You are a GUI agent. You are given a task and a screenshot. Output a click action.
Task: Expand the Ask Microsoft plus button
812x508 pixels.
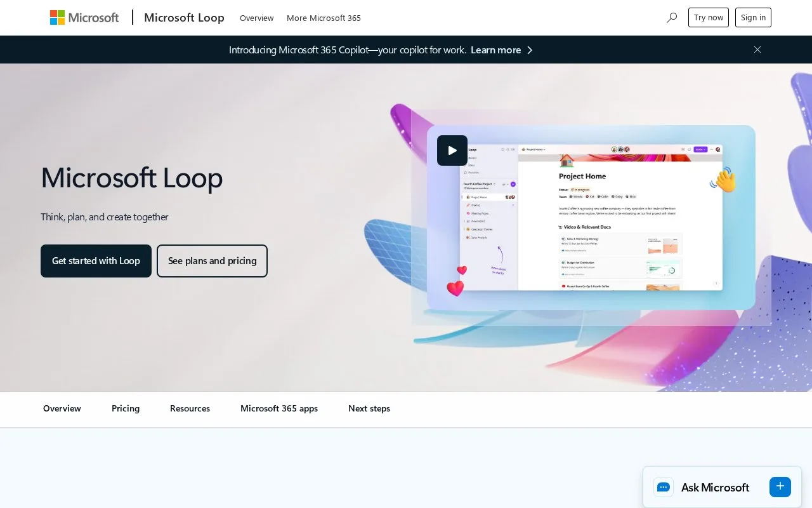pos(780,487)
